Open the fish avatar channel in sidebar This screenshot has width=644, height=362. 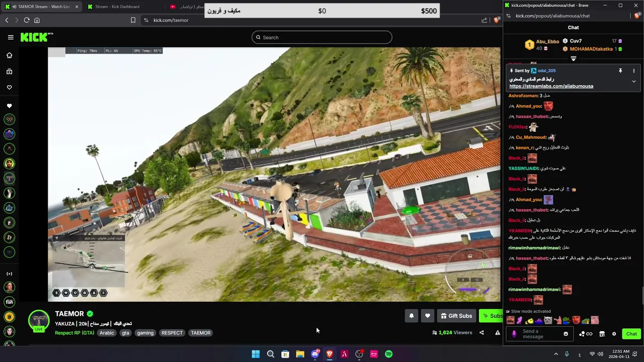pos(9,302)
